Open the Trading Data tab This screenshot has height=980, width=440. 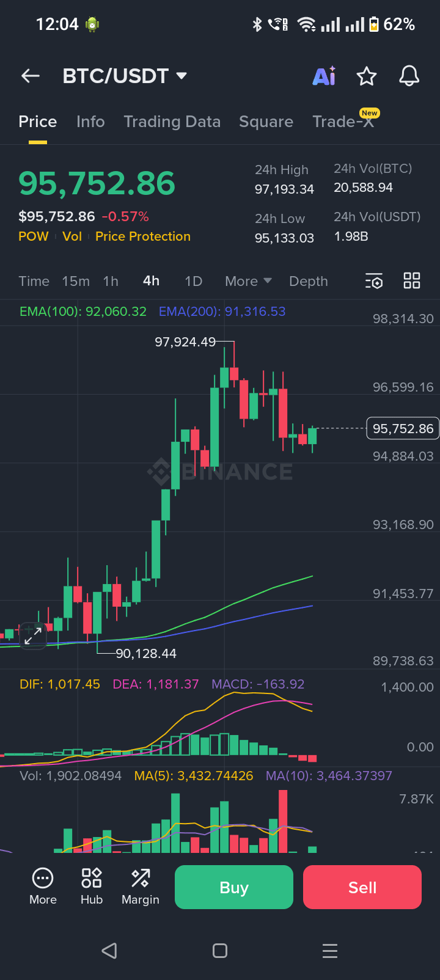[172, 122]
